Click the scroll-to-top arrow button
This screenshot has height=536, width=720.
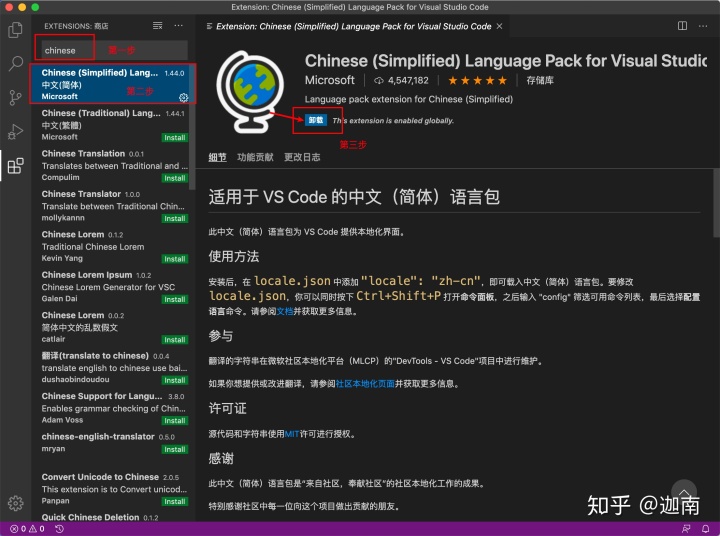(684, 491)
